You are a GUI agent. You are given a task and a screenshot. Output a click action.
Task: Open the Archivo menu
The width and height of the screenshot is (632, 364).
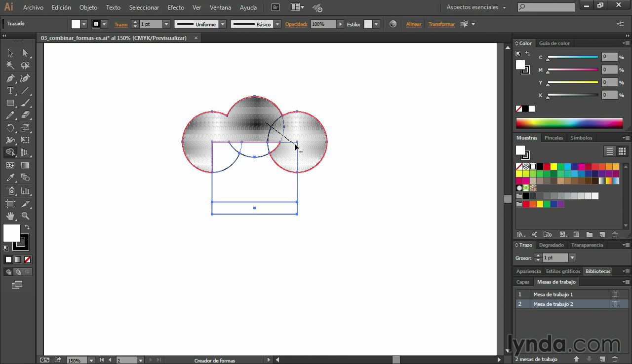[33, 7]
